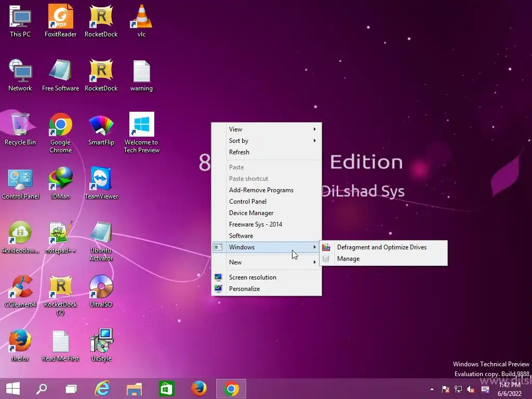Open notepad++ desktop shortcut
The image size is (532, 399).
point(60,237)
